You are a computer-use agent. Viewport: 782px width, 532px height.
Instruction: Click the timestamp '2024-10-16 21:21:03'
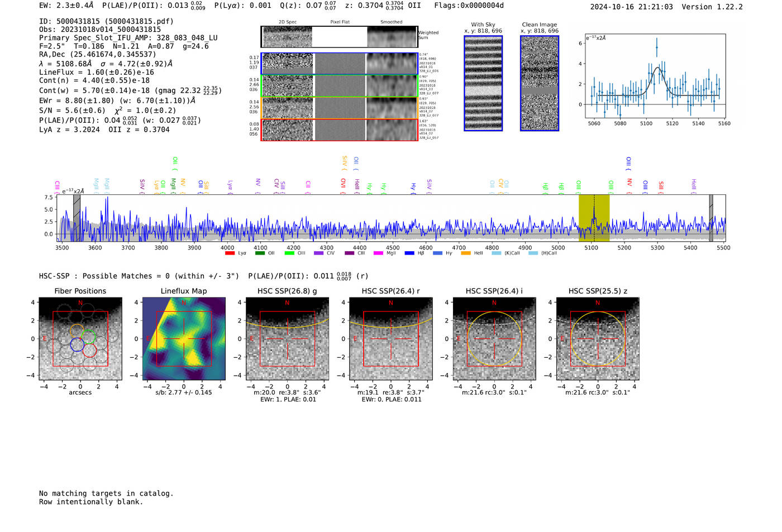click(x=631, y=7)
